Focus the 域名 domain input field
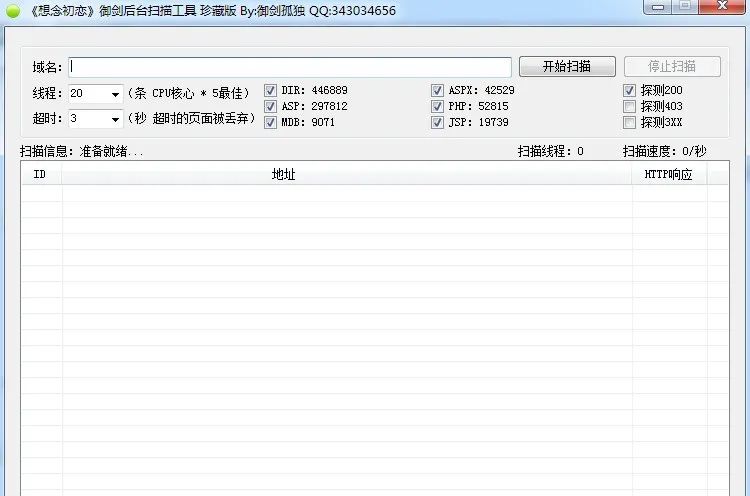 290,67
